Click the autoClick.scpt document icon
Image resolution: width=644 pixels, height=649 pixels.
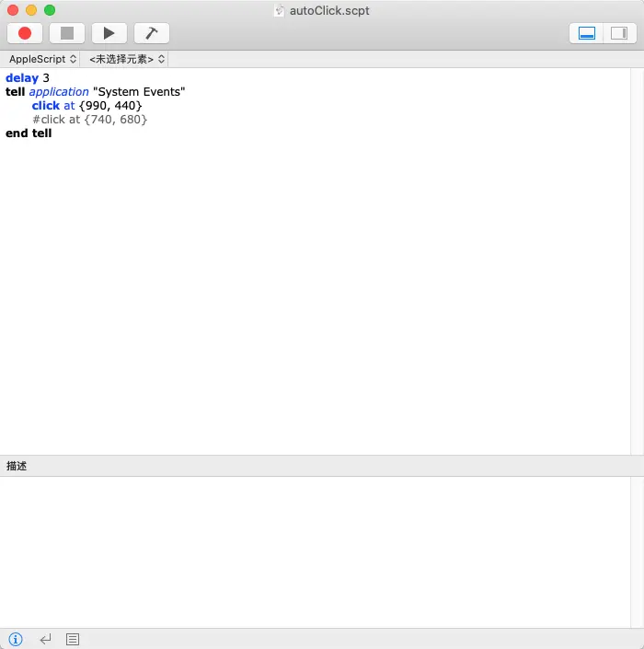point(279,10)
